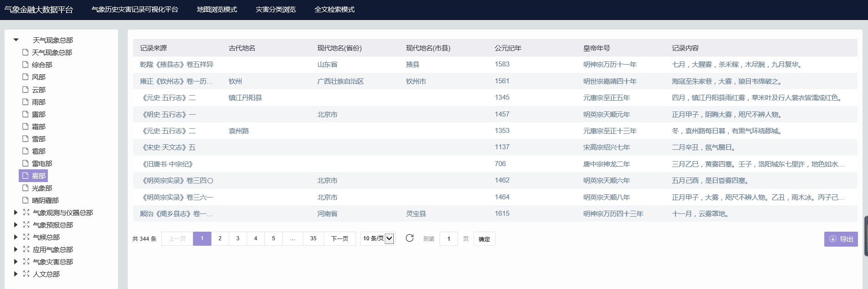Click the document icon next to 光象部
868x289 pixels.
coord(26,188)
